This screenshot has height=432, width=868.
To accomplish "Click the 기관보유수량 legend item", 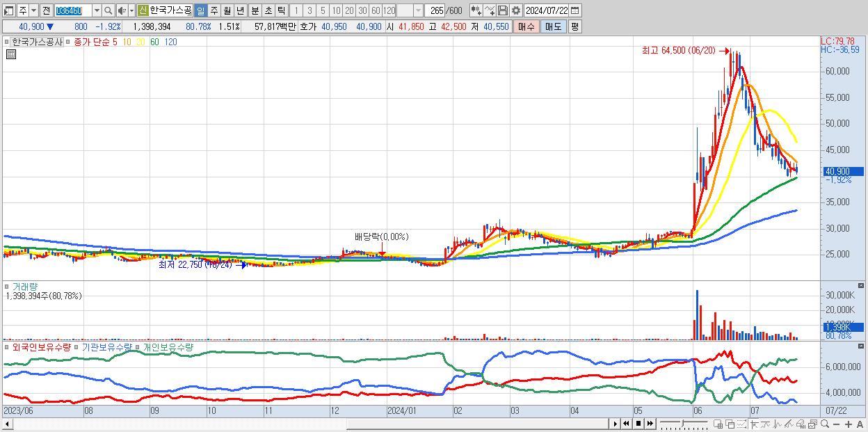I will pyautogui.click(x=106, y=346).
